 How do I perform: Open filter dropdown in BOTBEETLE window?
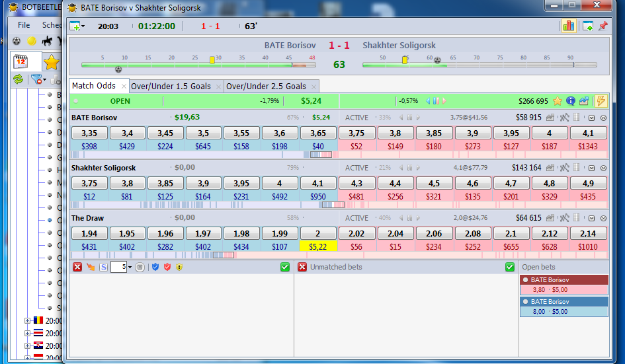coord(38,80)
